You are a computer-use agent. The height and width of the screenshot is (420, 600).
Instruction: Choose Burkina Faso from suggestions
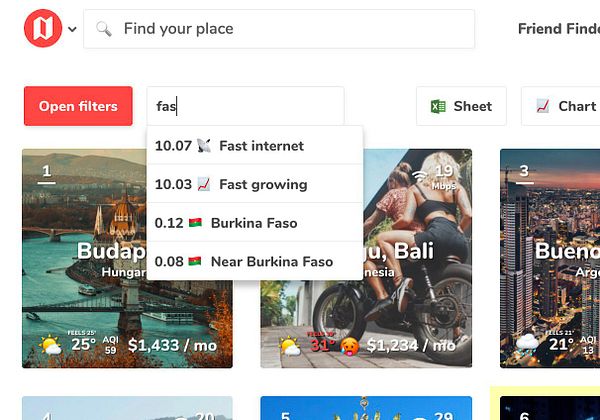(255, 223)
